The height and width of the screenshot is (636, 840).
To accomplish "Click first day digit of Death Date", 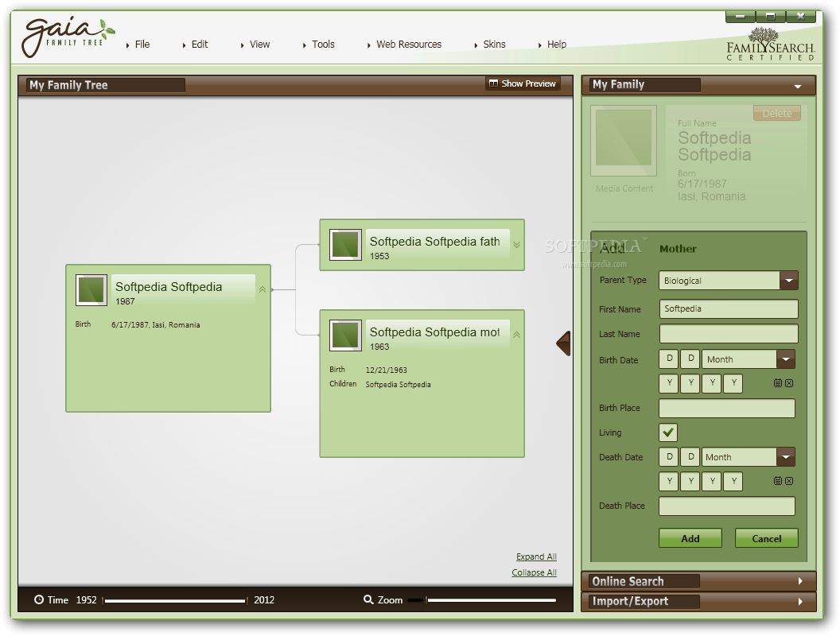I will (669, 456).
